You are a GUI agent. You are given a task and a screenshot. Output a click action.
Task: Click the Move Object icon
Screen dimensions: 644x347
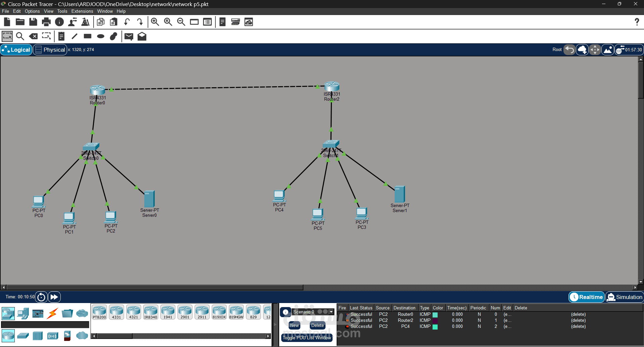click(595, 50)
